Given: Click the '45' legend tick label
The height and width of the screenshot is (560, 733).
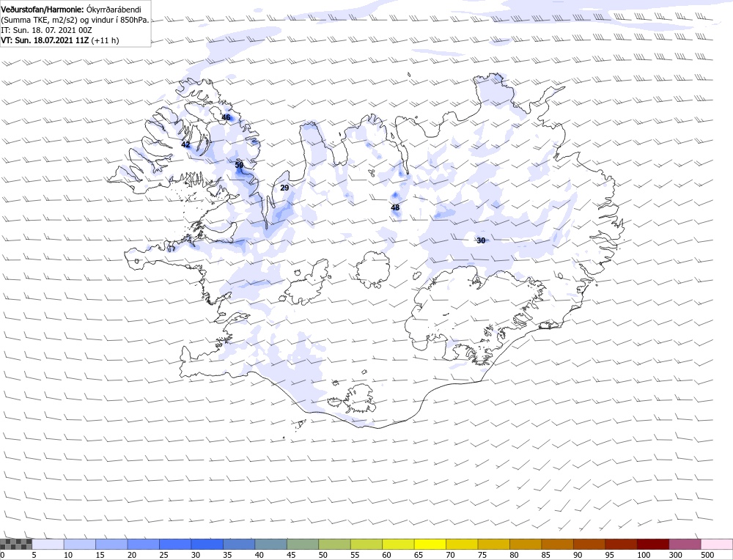Looking at the screenshot, I should tap(291, 555).
